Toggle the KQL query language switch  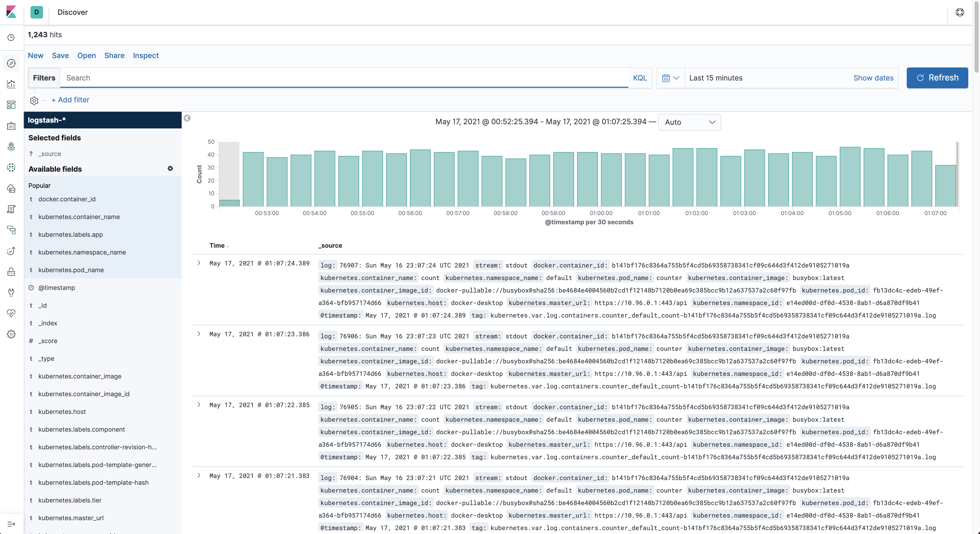tap(640, 78)
